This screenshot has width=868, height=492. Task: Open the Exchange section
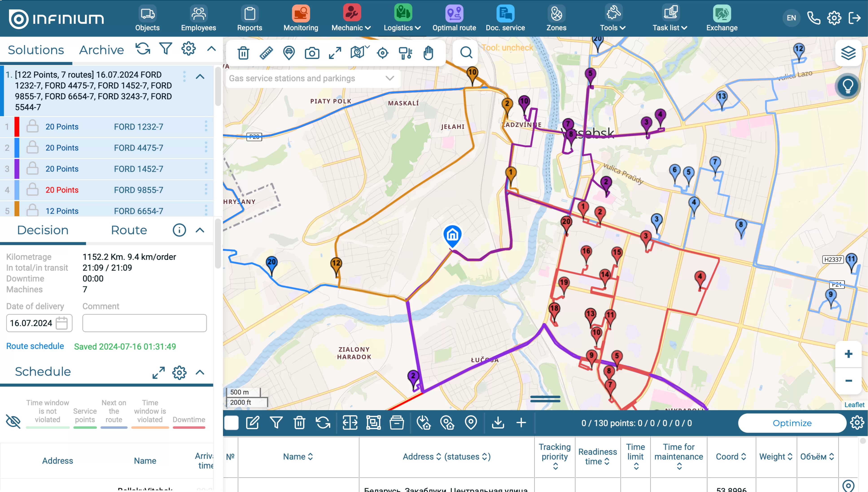pos(722,18)
